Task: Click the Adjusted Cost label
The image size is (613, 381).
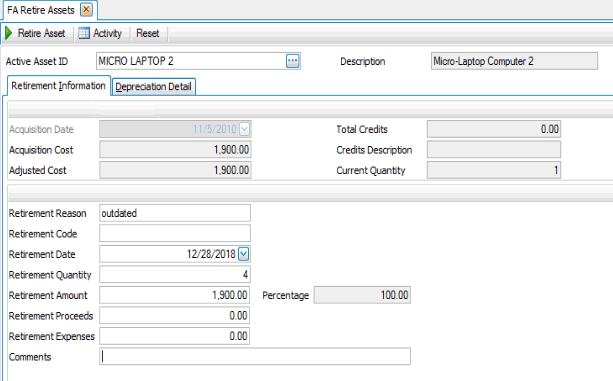Action: coord(38,170)
